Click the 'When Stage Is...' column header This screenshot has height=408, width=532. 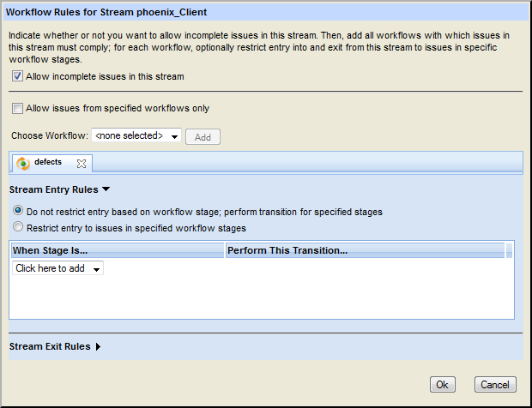click(x=116, y=250)
